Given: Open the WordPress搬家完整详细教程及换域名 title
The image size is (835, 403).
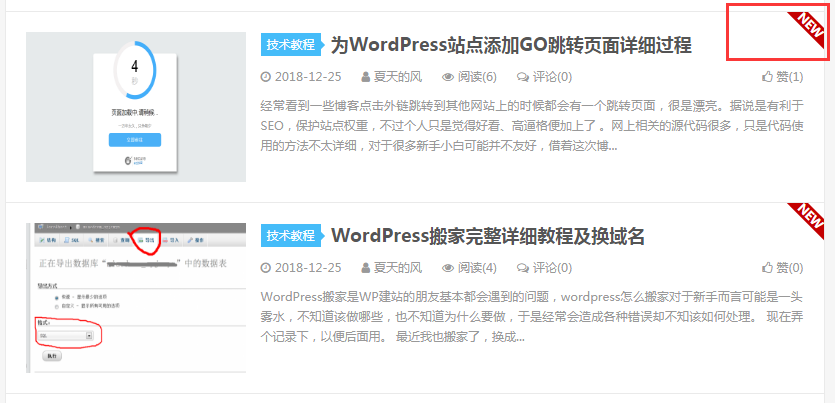Looking at the screenshot, I should (488, 235).
